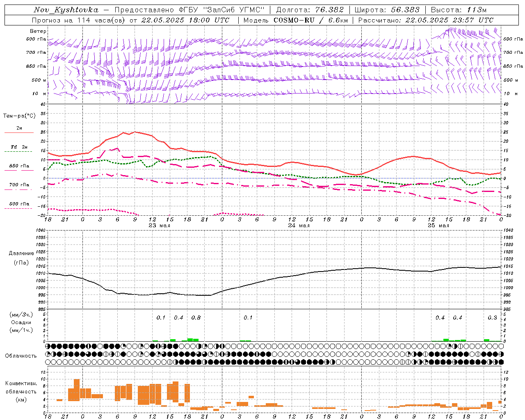Click the computed time Рассчитано: 22.05.2025 23:57 UTC
This screenshot has height=420, width=525.
pyautogui.click(x=426, y=20)
